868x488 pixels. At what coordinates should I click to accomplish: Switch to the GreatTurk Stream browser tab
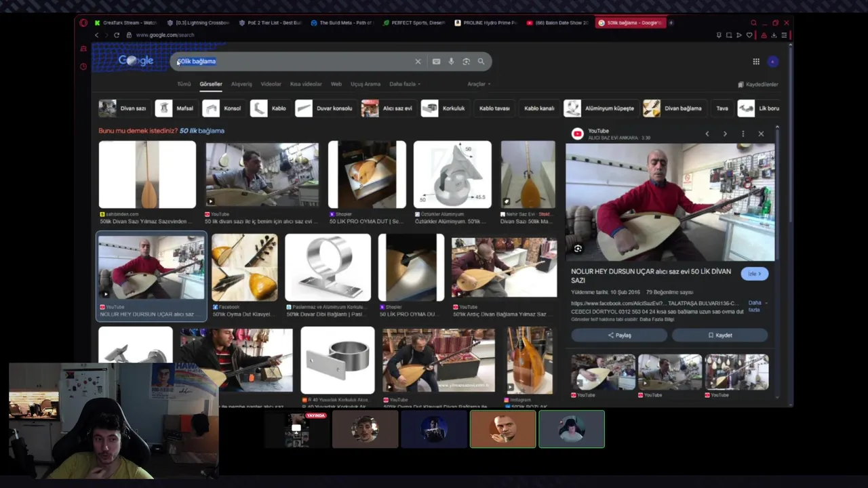(126, 22)
